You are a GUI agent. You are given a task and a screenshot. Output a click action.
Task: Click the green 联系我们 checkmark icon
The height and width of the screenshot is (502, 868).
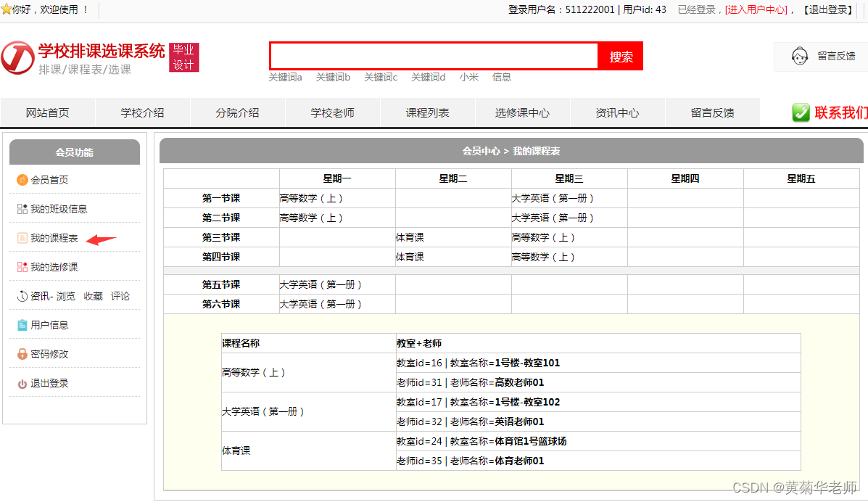pos(801,112)
